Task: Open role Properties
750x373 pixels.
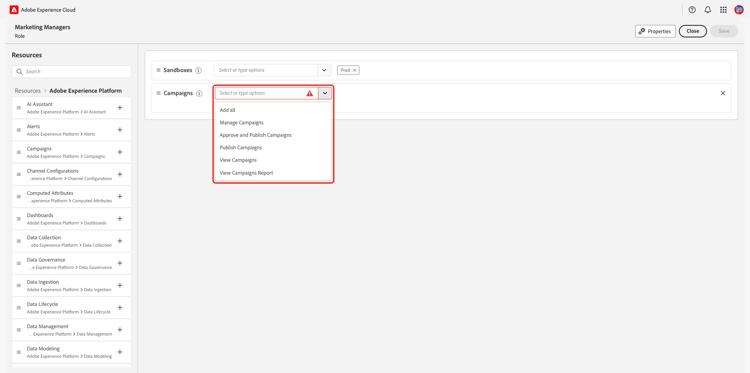Action: click(x=655, y=31)
